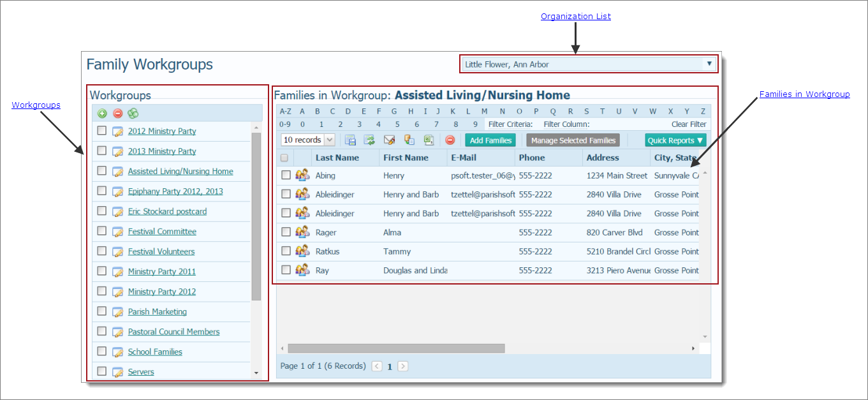The image size is (868, 400).
Task: Click the Add Families button
Action: [x=490, y=140]
